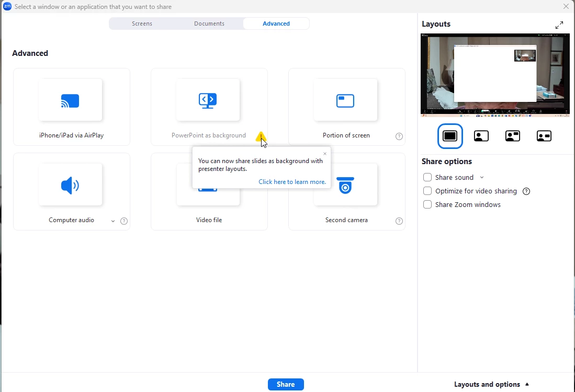This screenshot has height=392, width=575.
Task: Collapse Layouts and options panel
Action: point(491,384)
